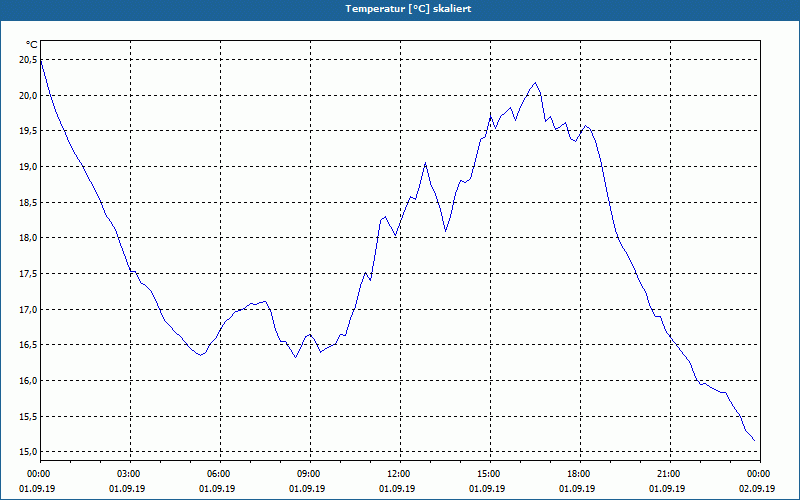This screenshot has width=800, height=500.
Task: Select the 16,0 y-axis value
Action: coord(28,381)
